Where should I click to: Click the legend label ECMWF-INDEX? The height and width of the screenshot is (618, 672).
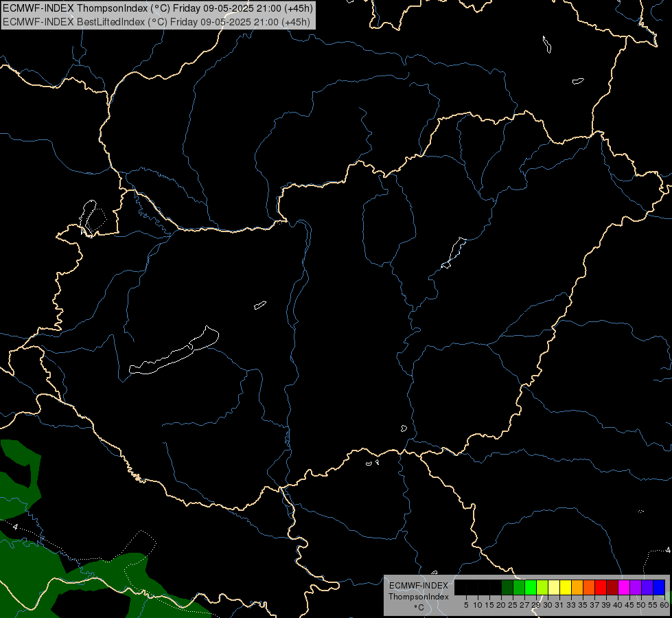(418, 586)
